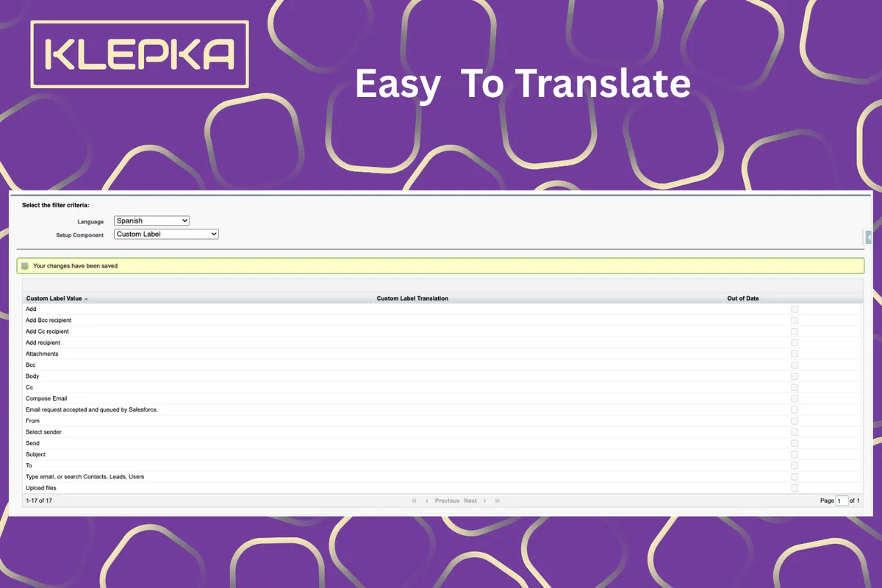882x588 pixels.
Task: Click the Out of Date column header
Action: tap(743, 298)
